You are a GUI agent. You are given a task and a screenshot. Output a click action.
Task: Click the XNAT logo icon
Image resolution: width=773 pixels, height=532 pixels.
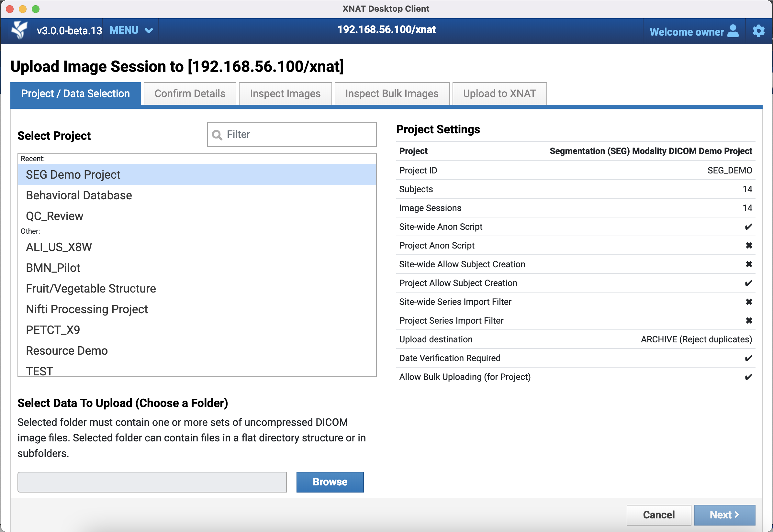pos(19,30)
